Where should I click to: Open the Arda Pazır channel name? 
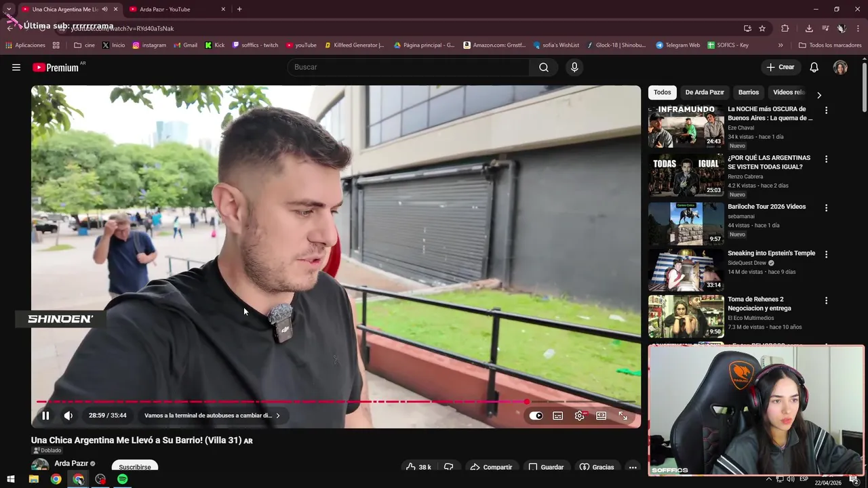tap(71, 464)
